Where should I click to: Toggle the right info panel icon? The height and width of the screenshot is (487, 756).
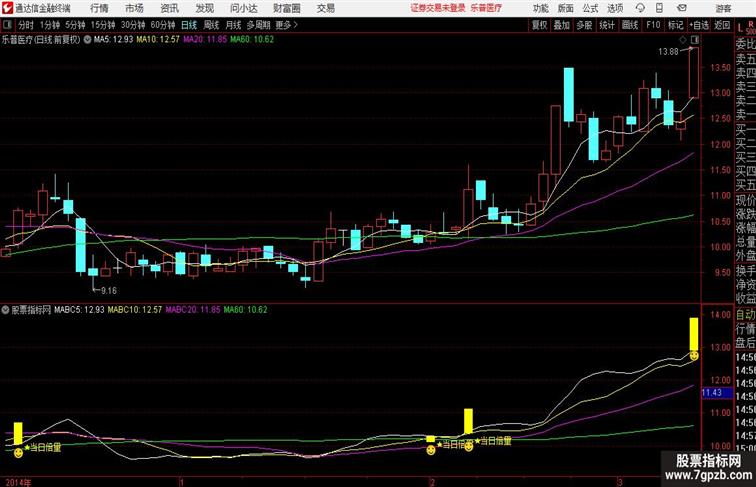[695, 40]
